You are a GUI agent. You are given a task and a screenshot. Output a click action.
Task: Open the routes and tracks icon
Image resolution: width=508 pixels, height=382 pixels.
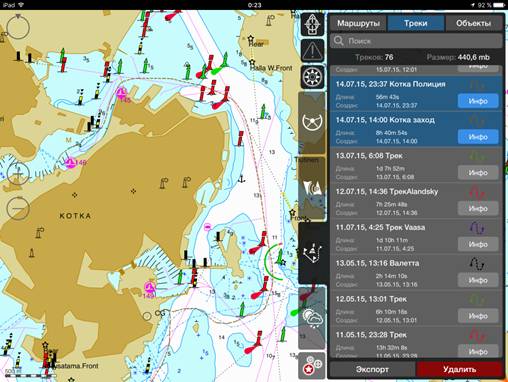312,253
